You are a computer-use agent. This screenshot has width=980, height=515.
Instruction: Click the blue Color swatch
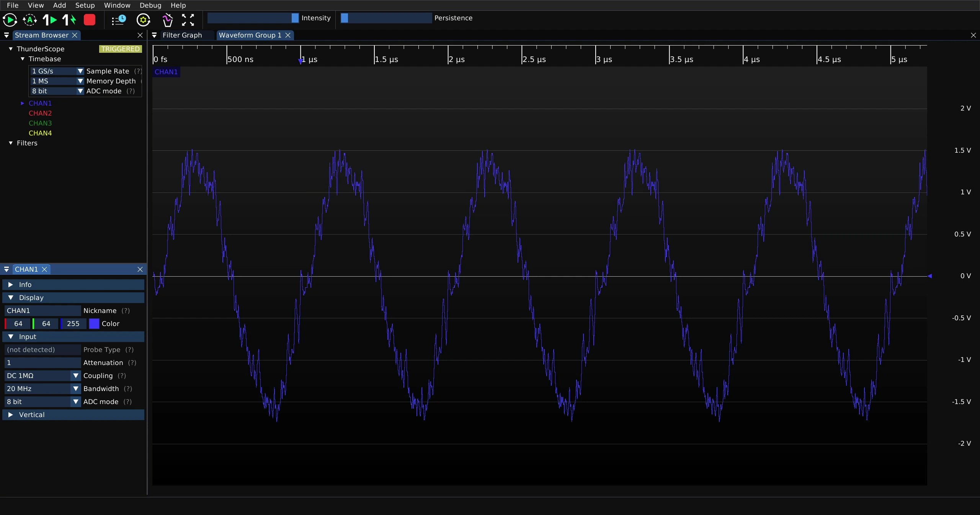tap(94, 324)
